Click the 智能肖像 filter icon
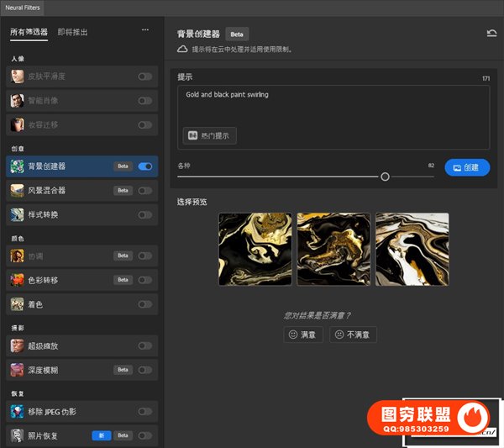 pos(17,101)
